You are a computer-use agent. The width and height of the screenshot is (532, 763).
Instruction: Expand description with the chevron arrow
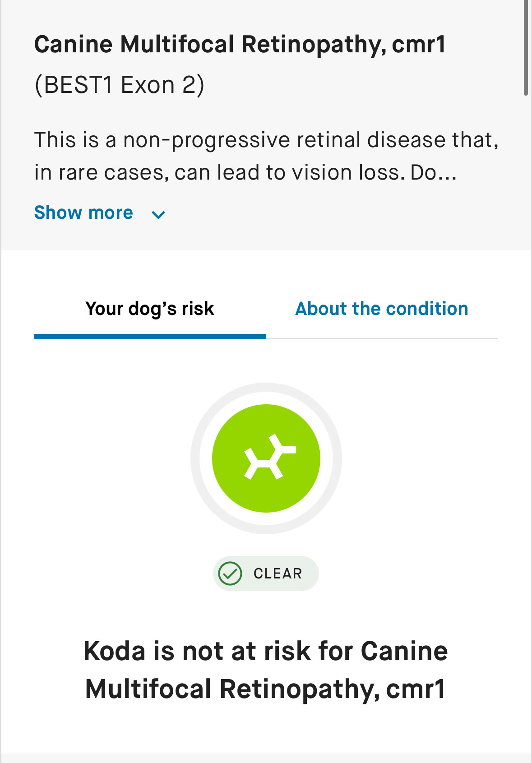(158, 214)
